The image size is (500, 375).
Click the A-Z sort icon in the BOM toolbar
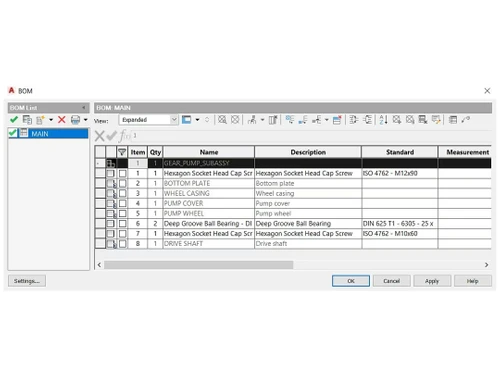click(x=383, y=120)
